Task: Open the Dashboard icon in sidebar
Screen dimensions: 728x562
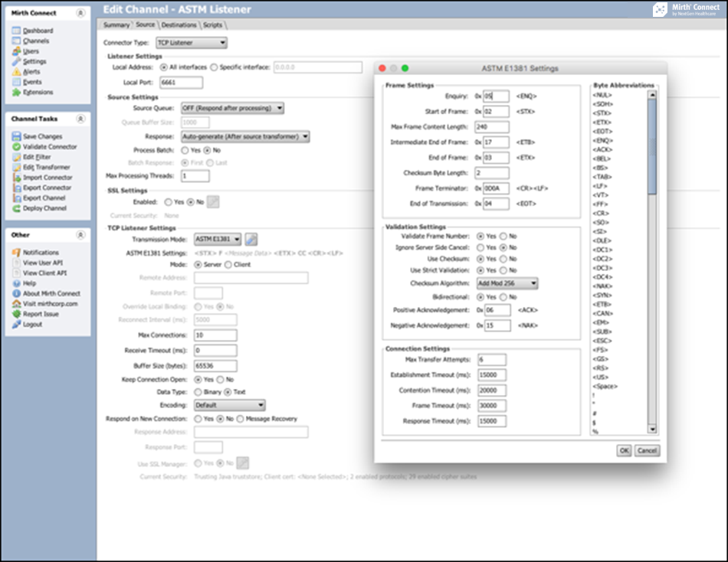Action: point(16,31)
